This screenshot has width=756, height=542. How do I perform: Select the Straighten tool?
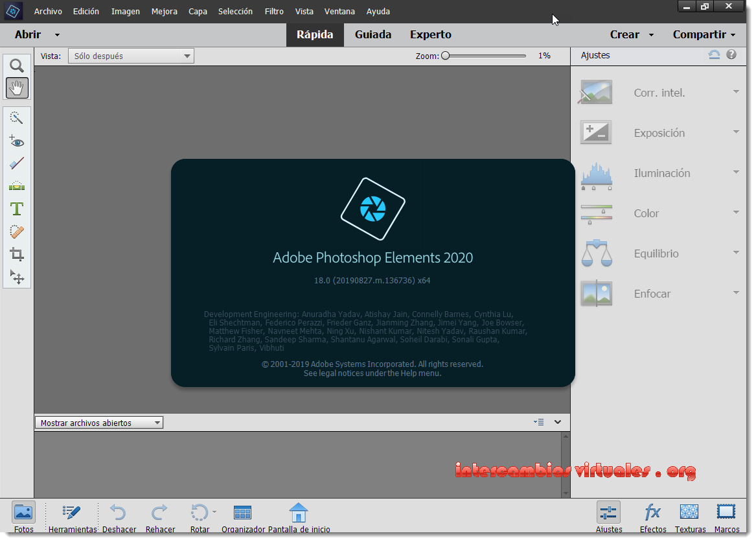pos(17,186)
